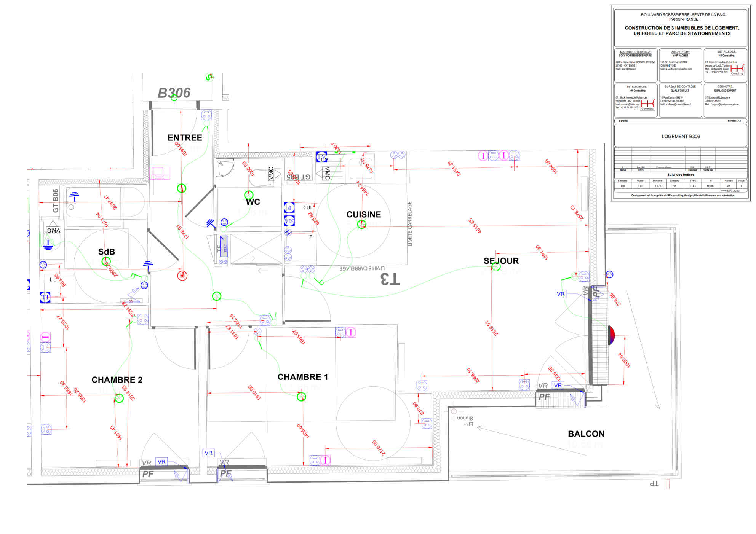Click the ENTREE room label
Screen dimensions: 756x534
(x=185, y=138)
